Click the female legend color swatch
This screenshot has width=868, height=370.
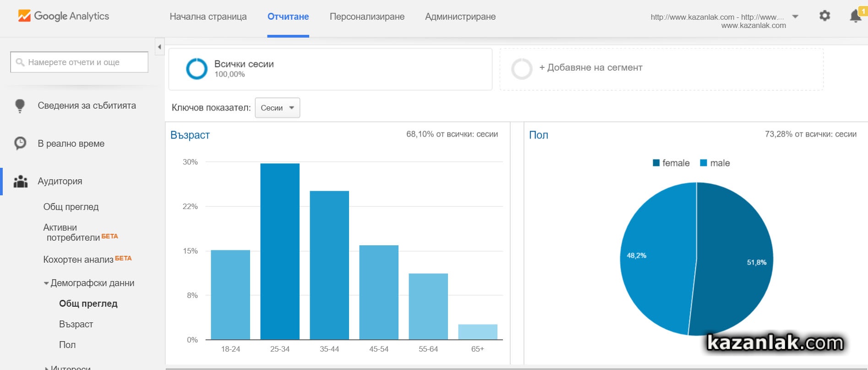(656, 163)
